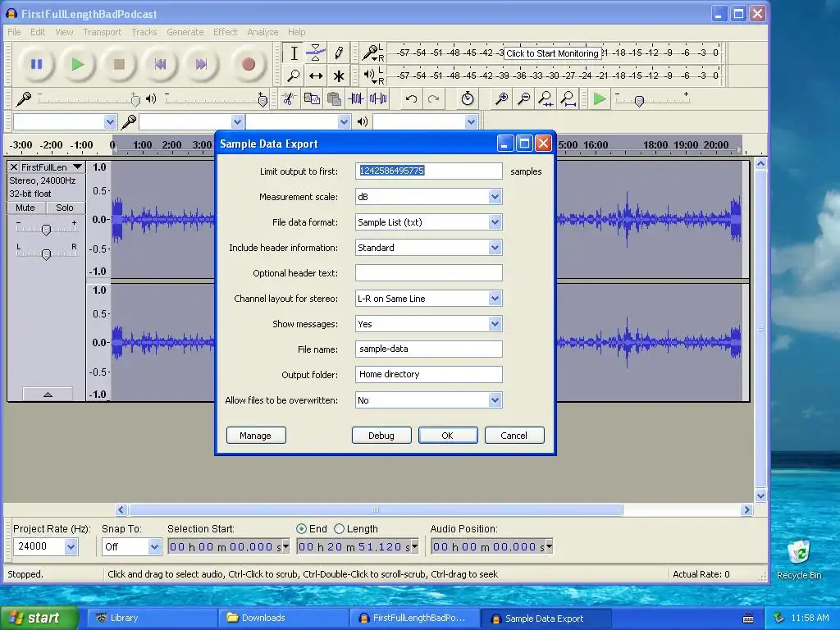Click the recording meter microphone icon
The image size is (840, 630).
pos(370,52)
